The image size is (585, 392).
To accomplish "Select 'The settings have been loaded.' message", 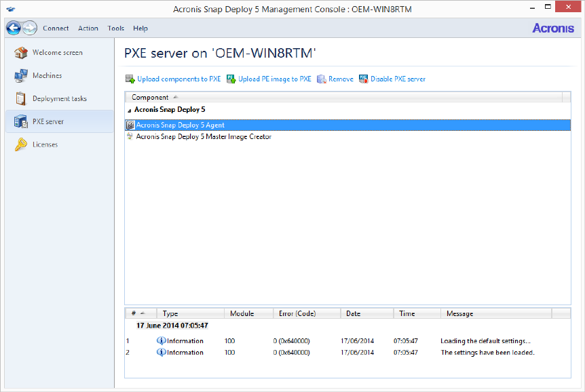I will tap(488, 353).
